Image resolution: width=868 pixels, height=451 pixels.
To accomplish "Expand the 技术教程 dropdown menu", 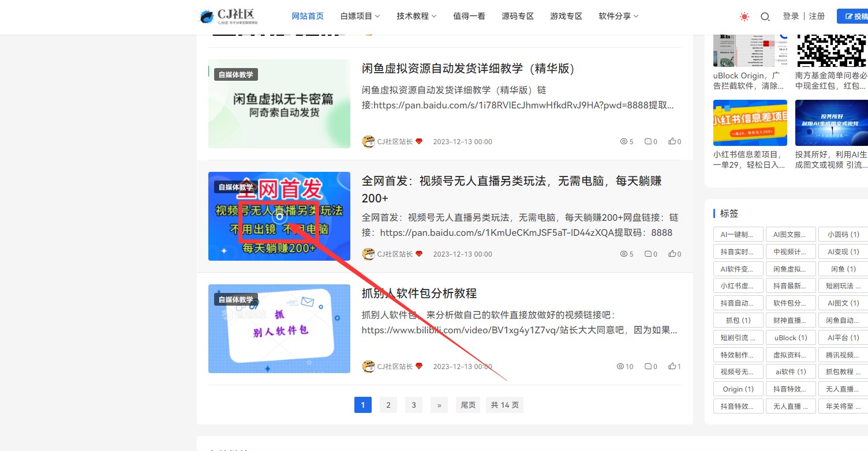I will click(416, 16).
